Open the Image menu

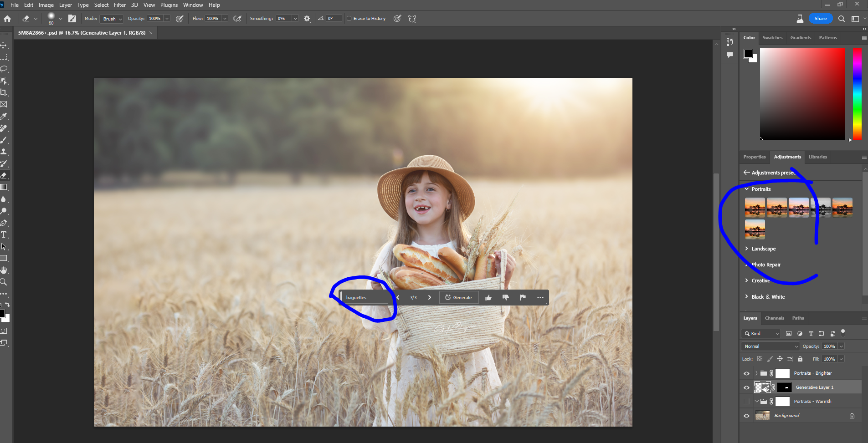[x=46, y=5]
